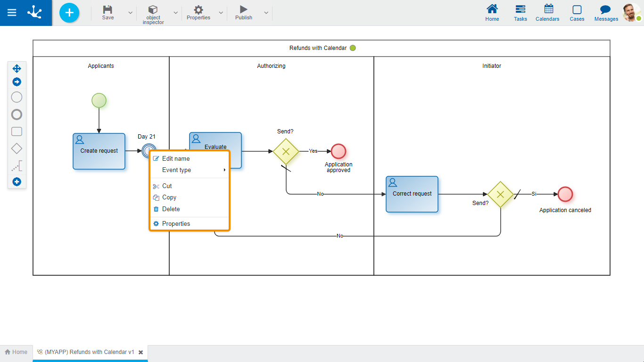Pick the gateway diamond shape tool
The image size is (644, 362).
pos(17,148)
